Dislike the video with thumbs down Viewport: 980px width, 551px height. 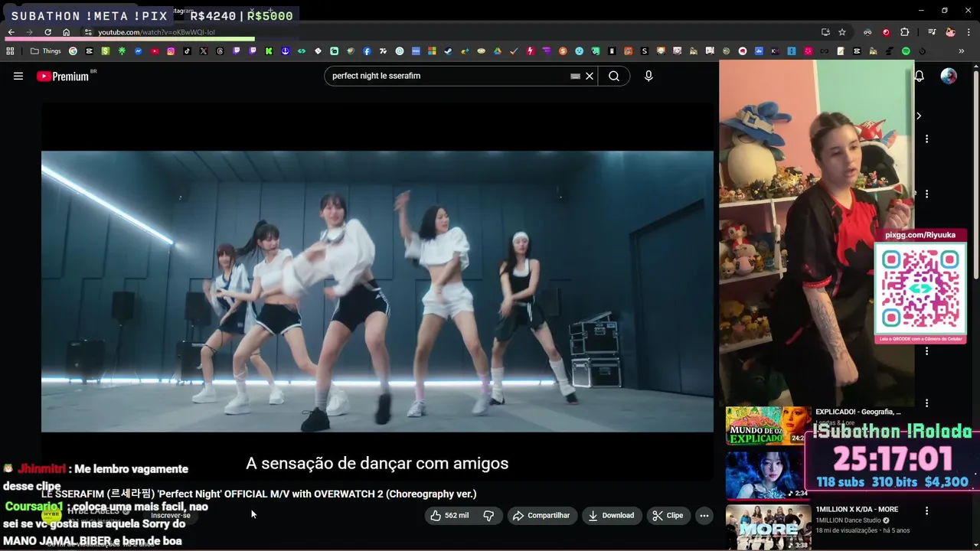(488, 515)
